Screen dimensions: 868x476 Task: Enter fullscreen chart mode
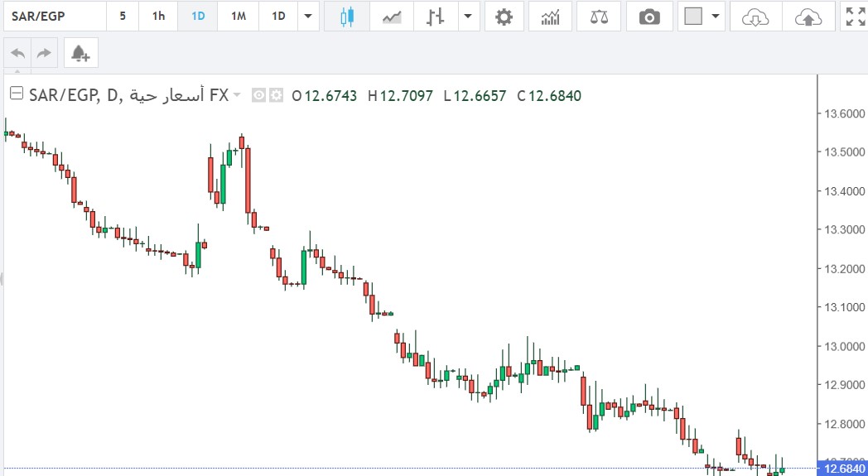pyautogui.click(x=853, y=17)
